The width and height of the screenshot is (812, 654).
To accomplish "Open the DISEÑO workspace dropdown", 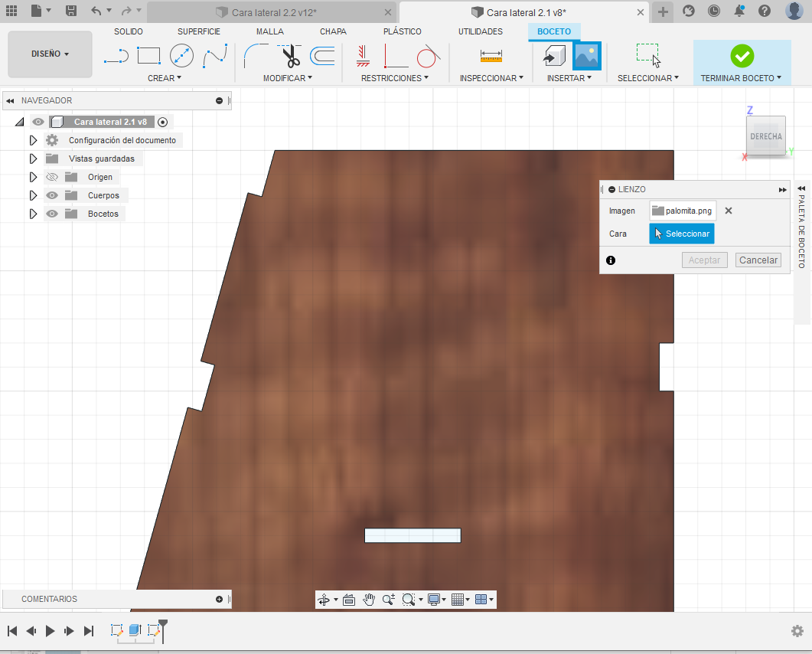I will (x=50, y=54).
